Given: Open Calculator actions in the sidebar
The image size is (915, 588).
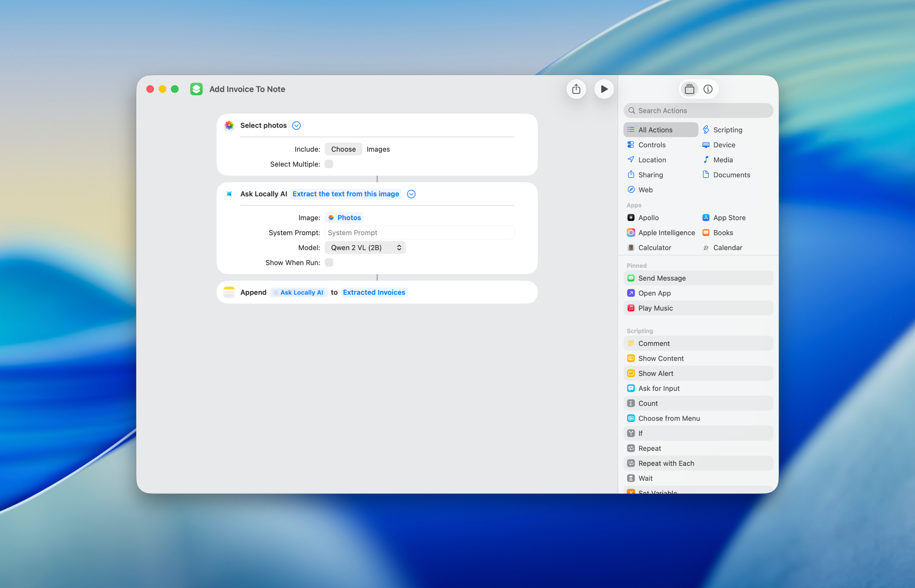Looking at the screenshot, I should pos(654,248).
